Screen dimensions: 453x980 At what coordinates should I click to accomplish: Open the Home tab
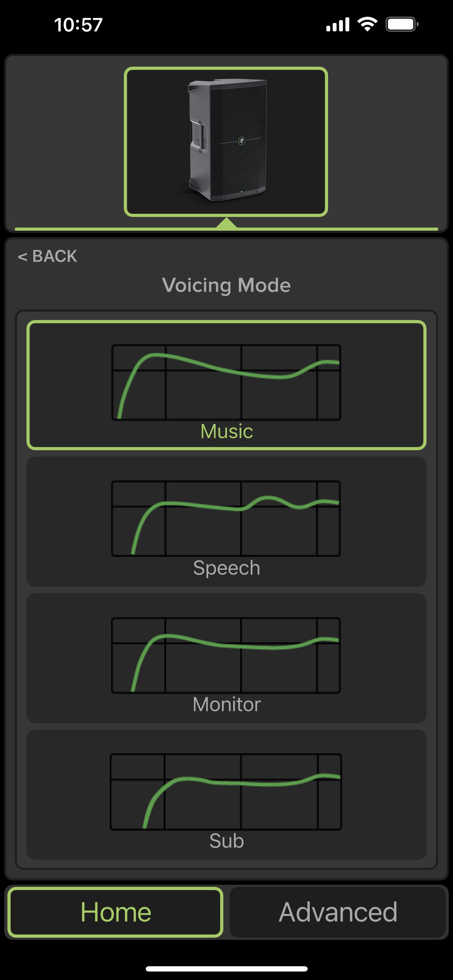[116, 912]
